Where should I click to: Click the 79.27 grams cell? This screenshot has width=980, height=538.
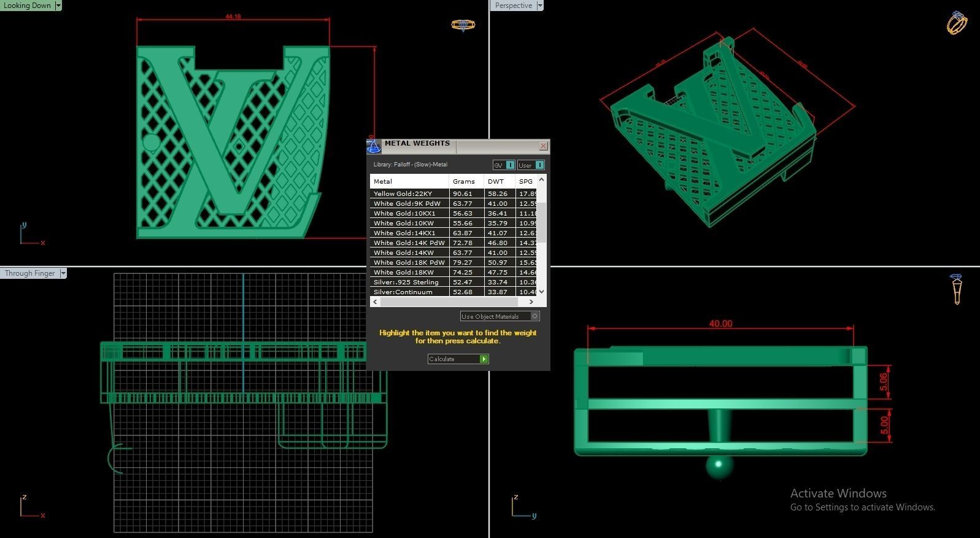(466, 262)
